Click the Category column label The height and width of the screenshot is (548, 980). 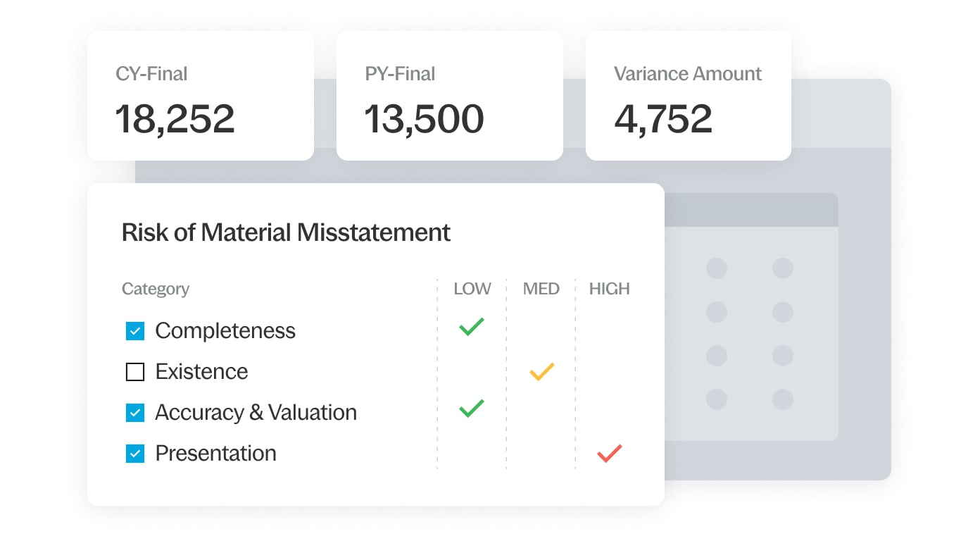click(x=155, y=289)
